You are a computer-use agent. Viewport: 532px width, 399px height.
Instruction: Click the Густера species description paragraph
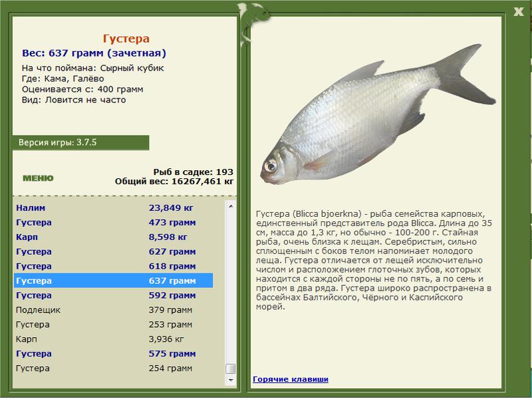tap(374, 260)
